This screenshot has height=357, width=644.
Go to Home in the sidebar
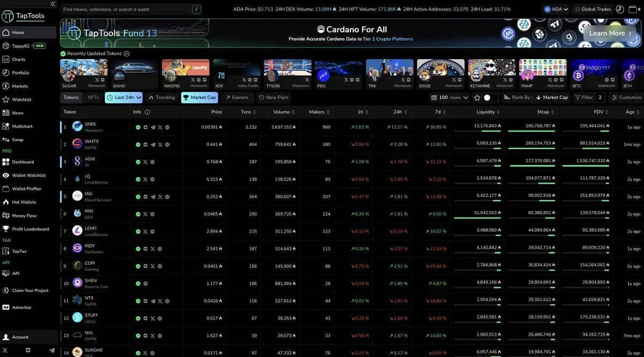tap(28, 32)
